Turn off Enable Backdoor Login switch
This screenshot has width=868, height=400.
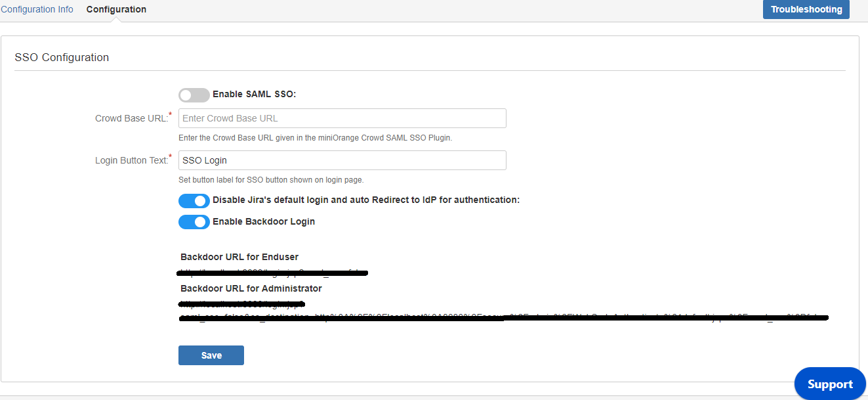[194, 222]
